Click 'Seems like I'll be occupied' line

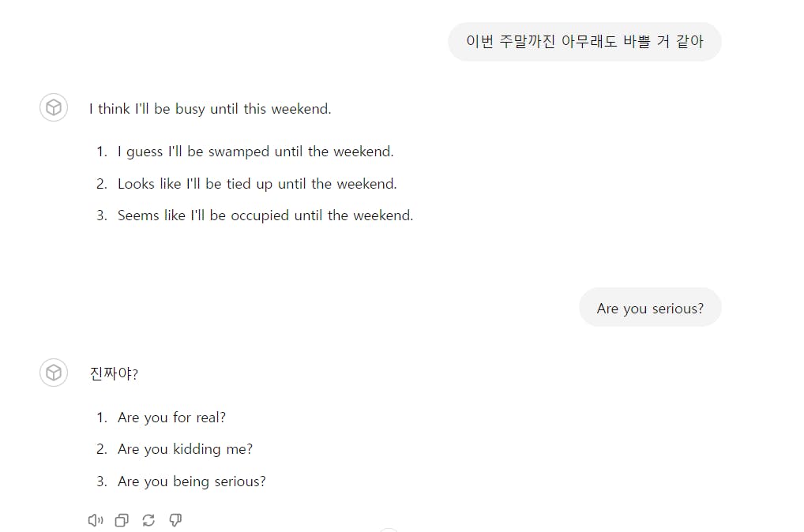[265, 215]
